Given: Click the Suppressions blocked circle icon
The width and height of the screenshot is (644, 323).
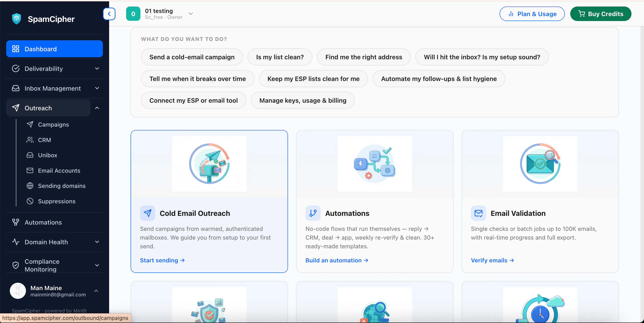Looking at the screenshot, I should click(x=30, y=201).
